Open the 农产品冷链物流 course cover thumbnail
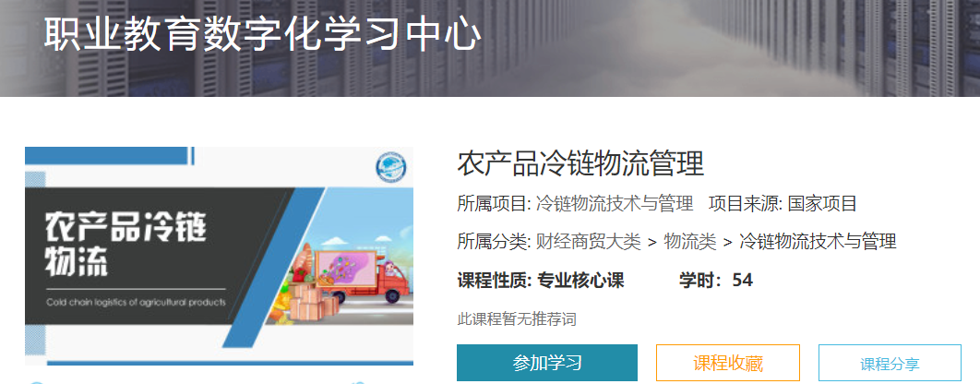Viewport: 980px width, 384px height. pyautogui.click(x=219, y=256)
